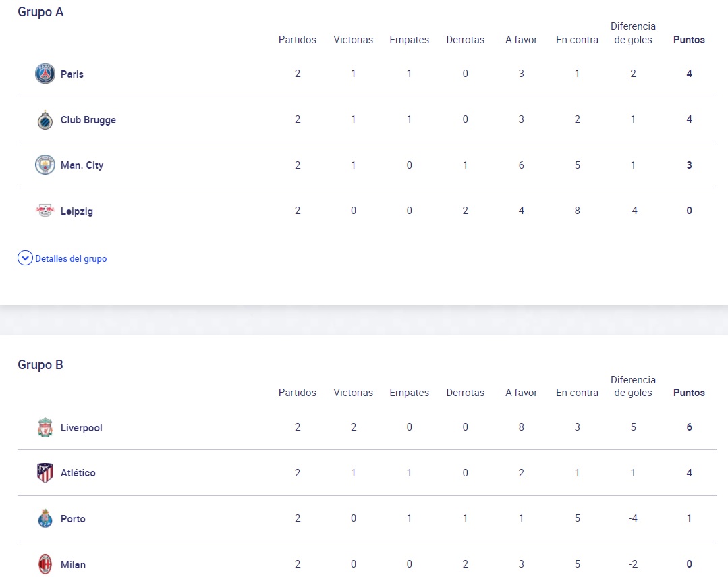The image size is (728, 577).
Task: Open the Porto team name link
Action: 73,519
